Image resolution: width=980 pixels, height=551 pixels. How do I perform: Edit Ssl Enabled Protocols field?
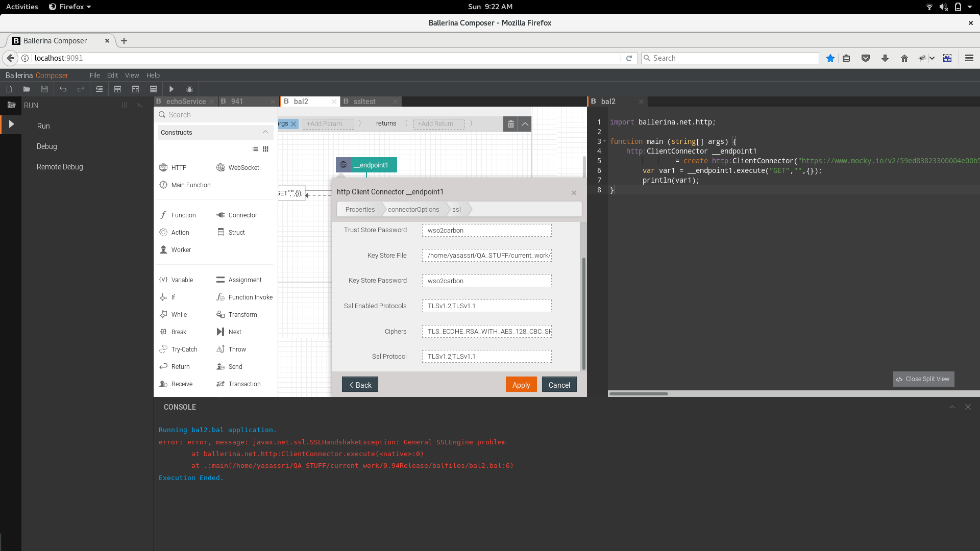pyautogui.click(x=486, y=306)
